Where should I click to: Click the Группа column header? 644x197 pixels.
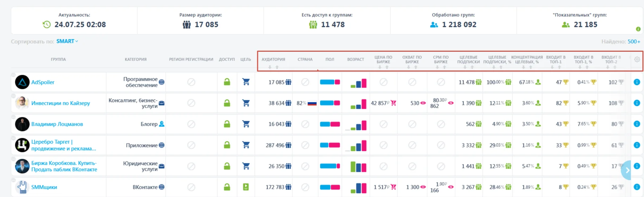coord(58,60)
